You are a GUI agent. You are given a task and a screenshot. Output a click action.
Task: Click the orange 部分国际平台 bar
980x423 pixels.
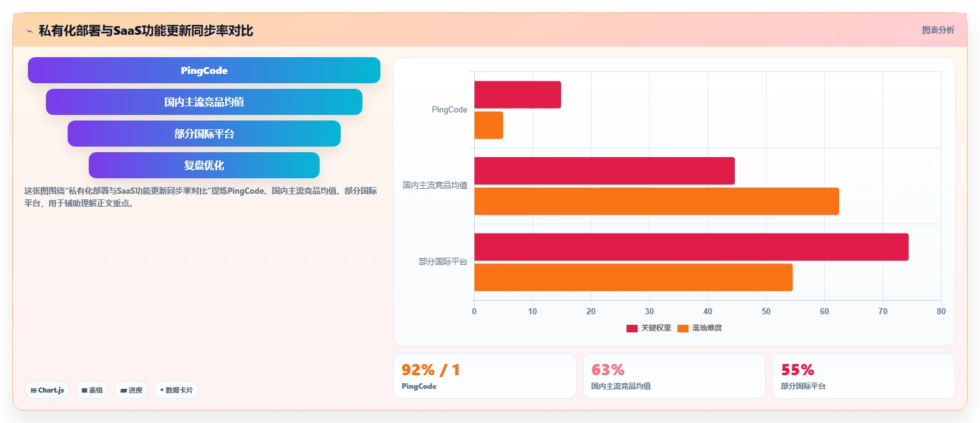click(x=634, y=277)
